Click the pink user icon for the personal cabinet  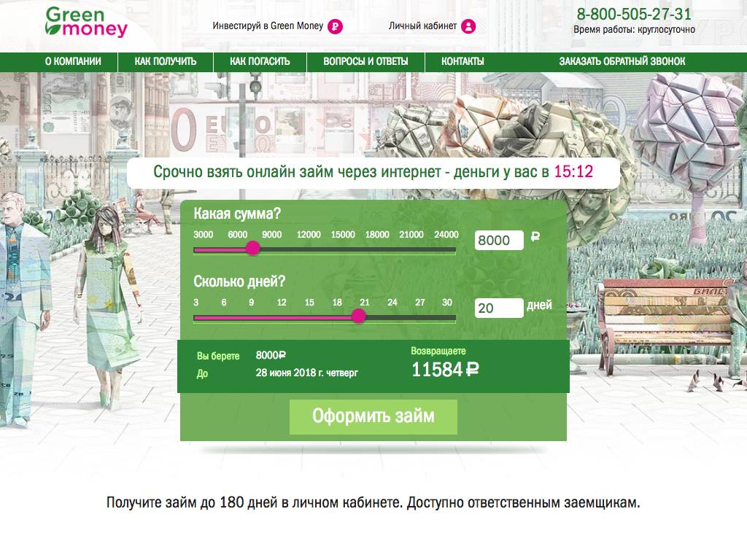468,26
